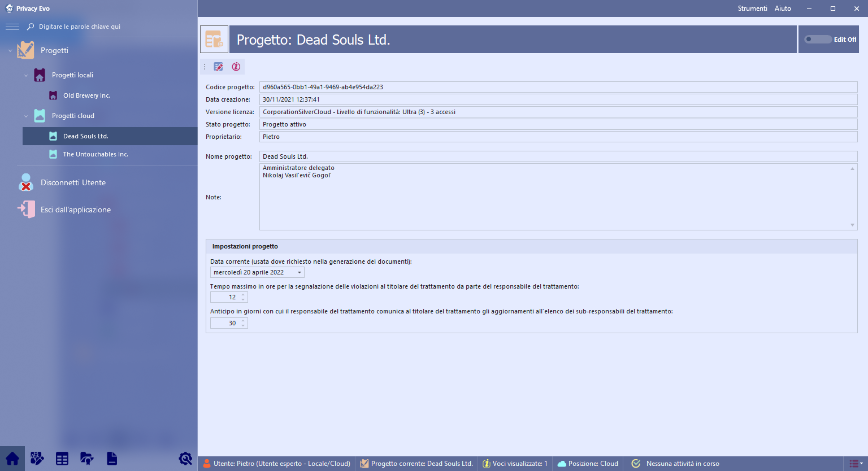The height and width of the screenshot is (471, 868).
Task: Decrease the max hours value of 12
Action: click(x=243, y=300)
